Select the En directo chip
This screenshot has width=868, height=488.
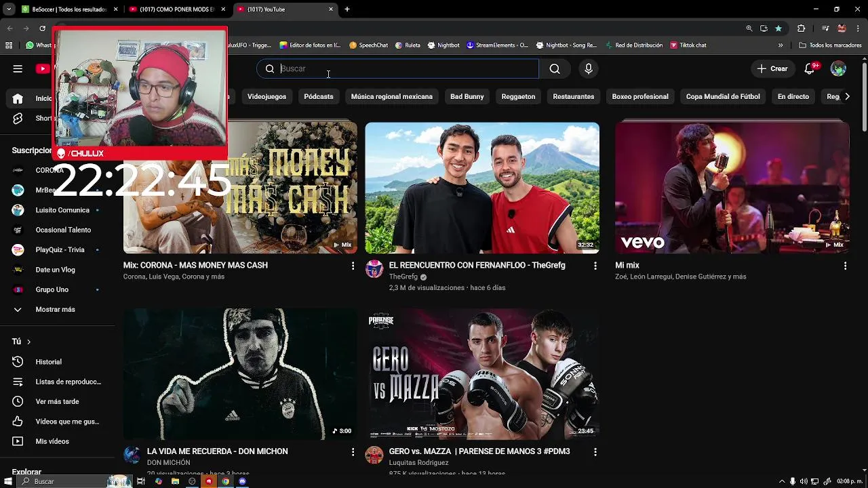[793, 97]
